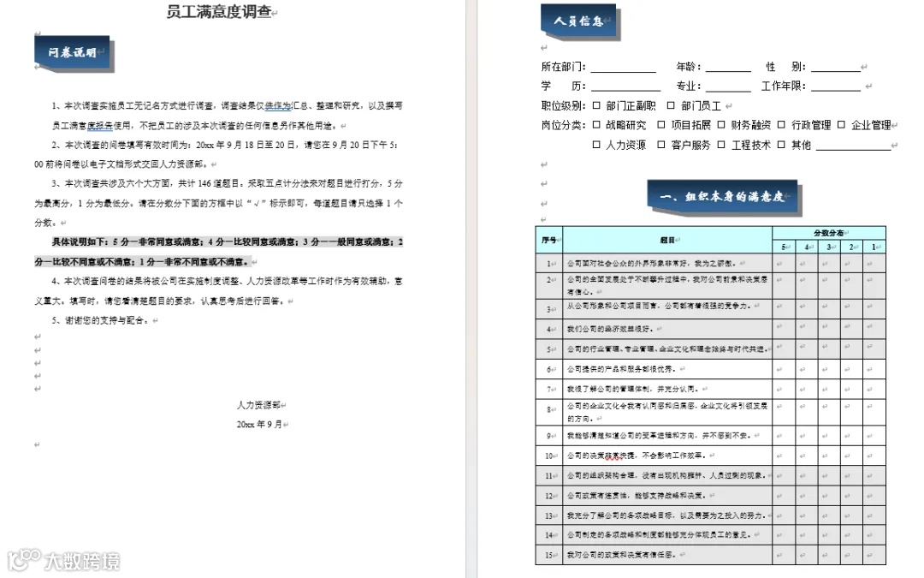Click the 所在部门 blank line
The height and width of the screenshot is (578, 924).
point(624,68)
